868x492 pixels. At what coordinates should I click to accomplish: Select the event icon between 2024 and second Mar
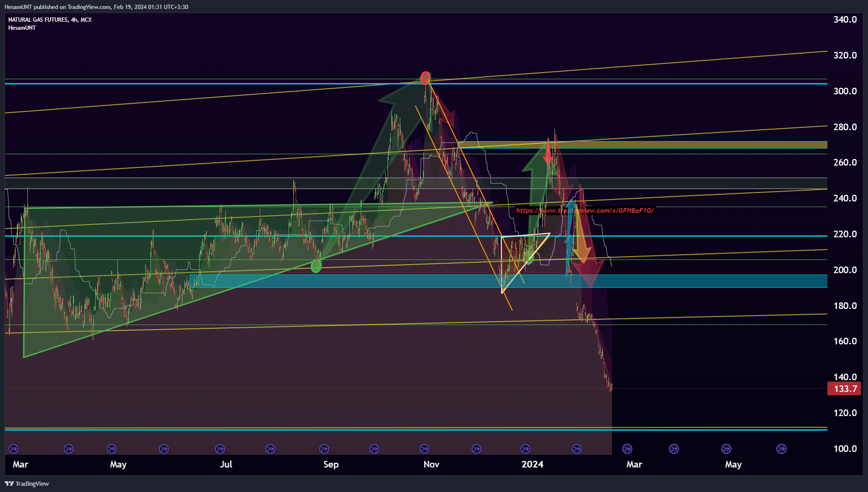pyautogui.click(x=577, y=449)
